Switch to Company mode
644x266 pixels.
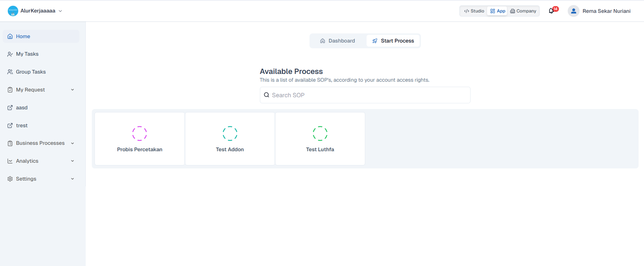pos(523,11)
